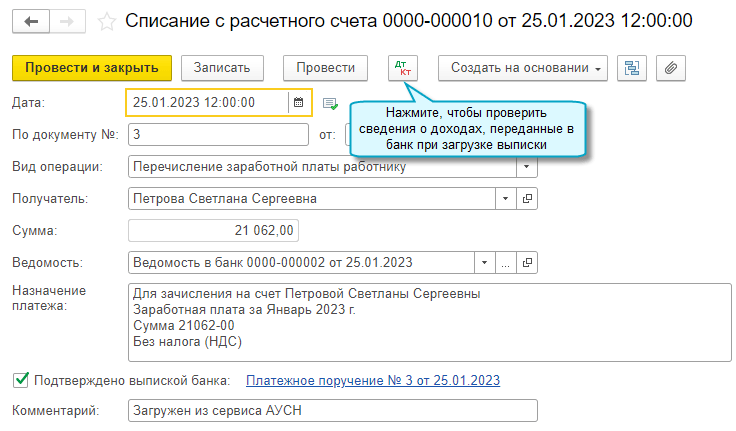736x431 pixels.
Task: Toggle Подтверждено выпиской банка checkbox
Action: 20,380
